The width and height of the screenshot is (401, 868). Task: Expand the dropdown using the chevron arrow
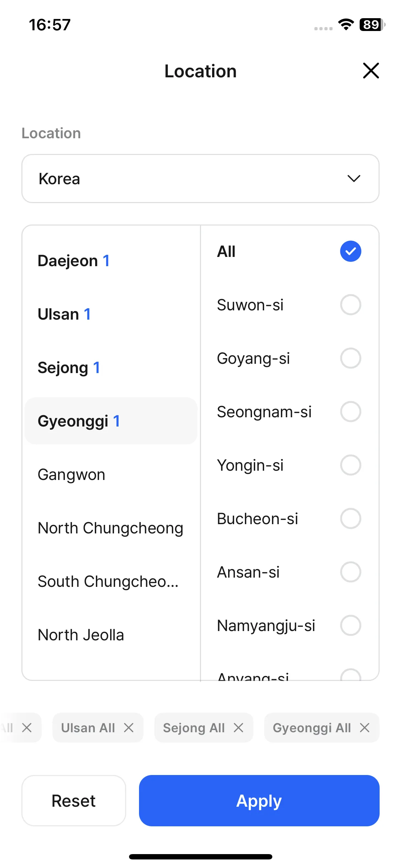pos(354,179)
